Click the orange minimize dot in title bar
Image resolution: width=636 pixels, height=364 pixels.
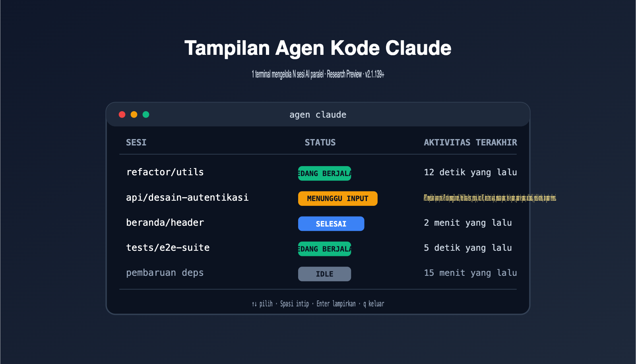[134, 114]
